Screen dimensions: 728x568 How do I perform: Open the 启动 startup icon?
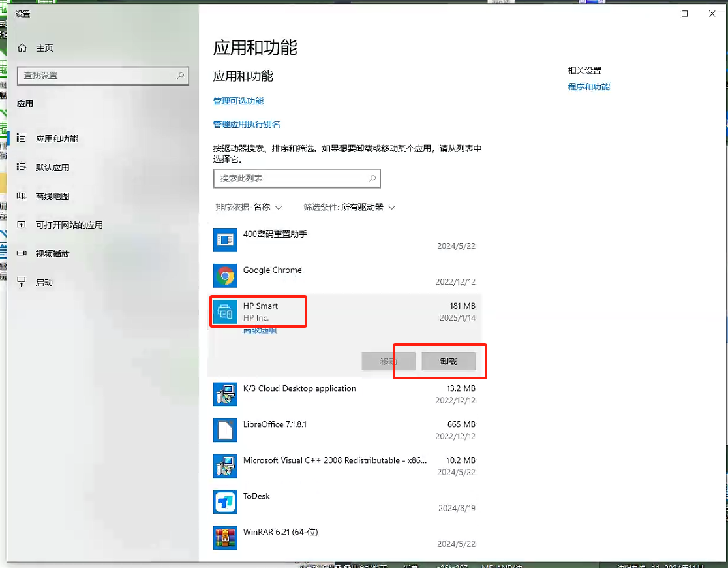(22, 281)
